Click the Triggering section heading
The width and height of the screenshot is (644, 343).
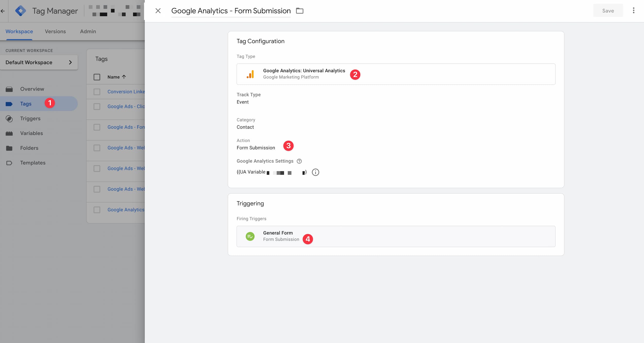pos(250,203)
